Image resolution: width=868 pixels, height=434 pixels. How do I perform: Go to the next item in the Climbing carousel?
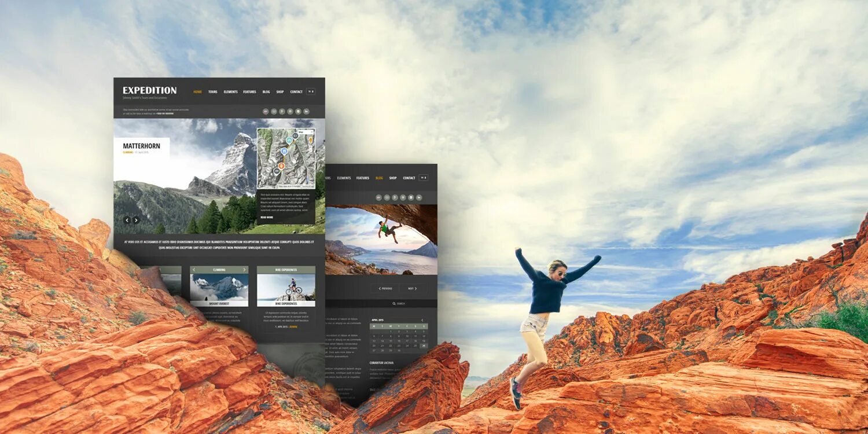click(x=244, y=270)
